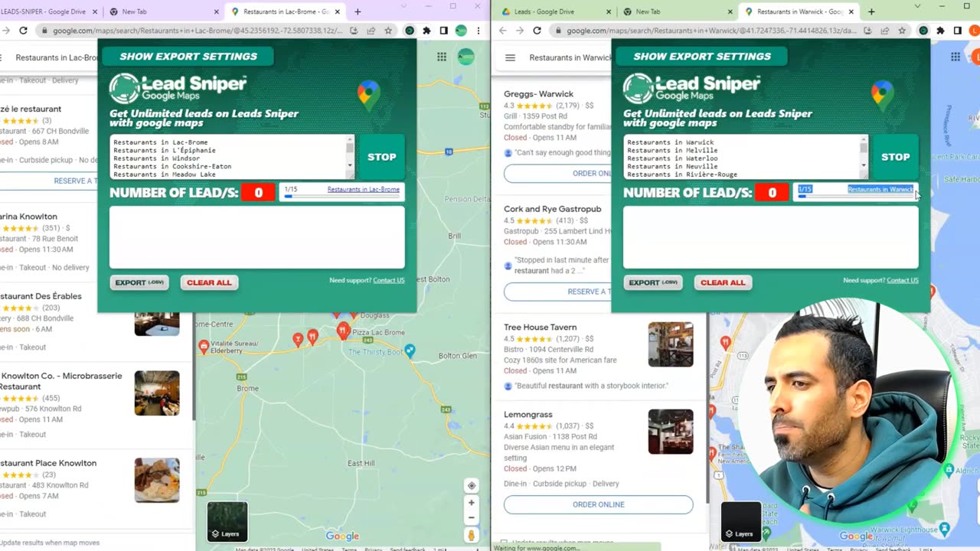Layers thumbnail on Warwick map
This screenshot has width=980, height=551.
(740, 521)
